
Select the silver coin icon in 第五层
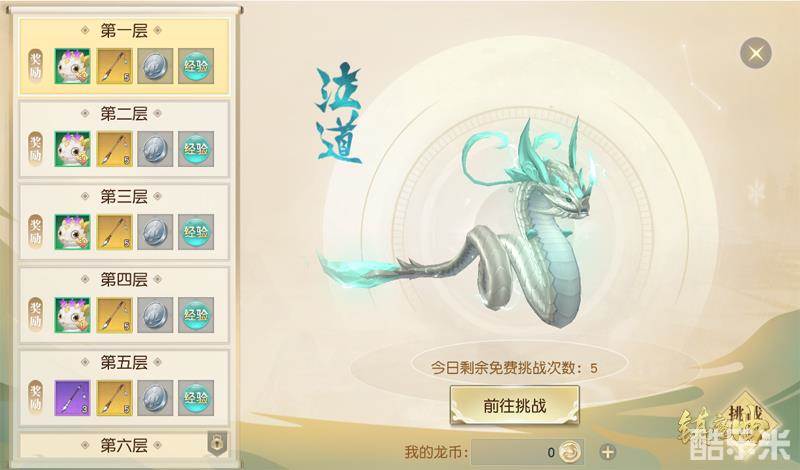point(155,398)
